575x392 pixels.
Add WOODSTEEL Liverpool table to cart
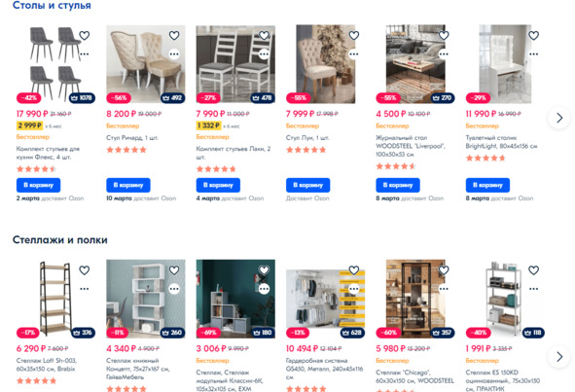point(398,185)
